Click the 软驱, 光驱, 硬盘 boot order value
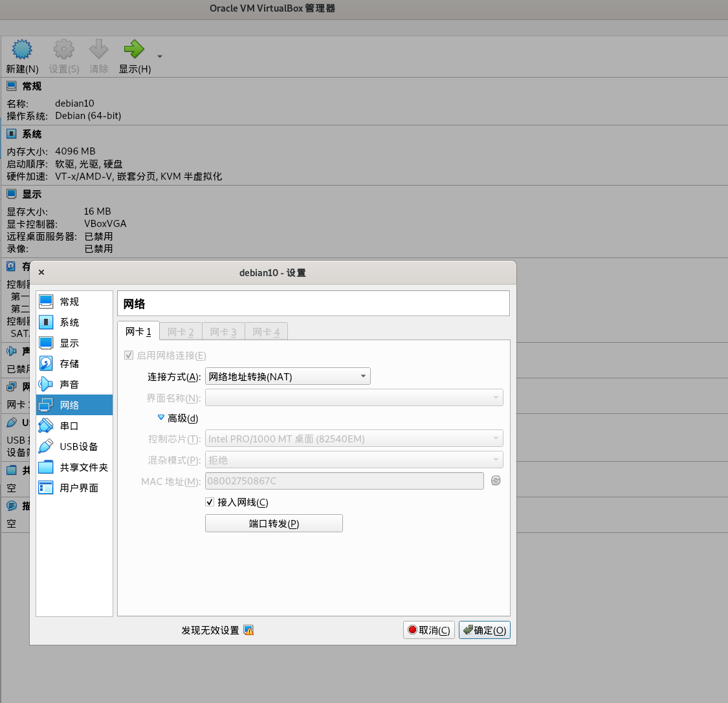728x703 pixels. [89, 164]
